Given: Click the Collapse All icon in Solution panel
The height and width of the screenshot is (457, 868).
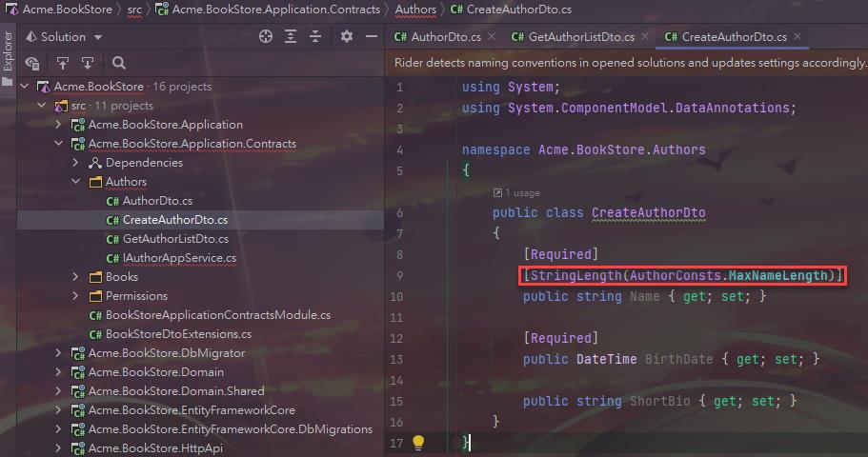Looking at the screenshot, I should (x=316, y=37).
